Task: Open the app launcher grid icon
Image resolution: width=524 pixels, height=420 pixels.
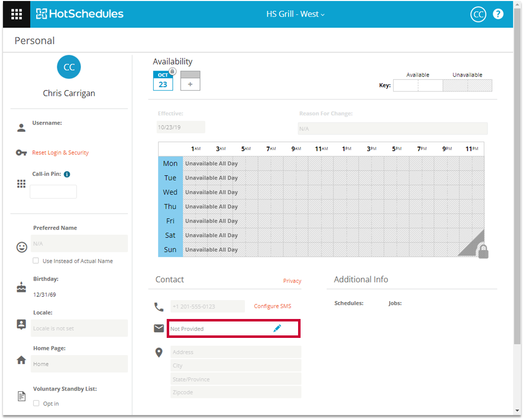Action: coord(16,14)
